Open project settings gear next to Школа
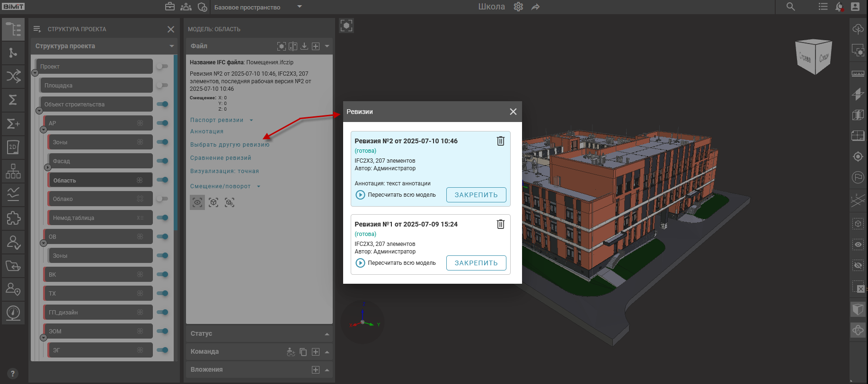868x384 pixels. (518, 7)
